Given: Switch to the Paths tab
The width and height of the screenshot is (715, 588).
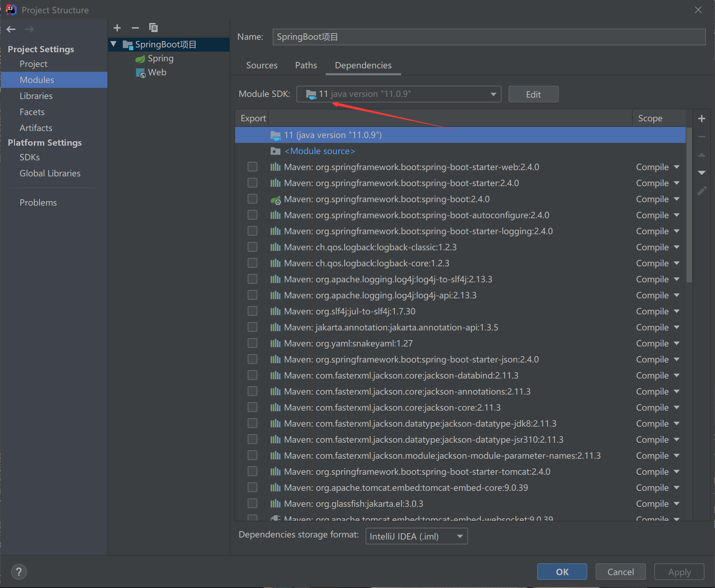Looking at the screenshot, I should coord(306,66).
